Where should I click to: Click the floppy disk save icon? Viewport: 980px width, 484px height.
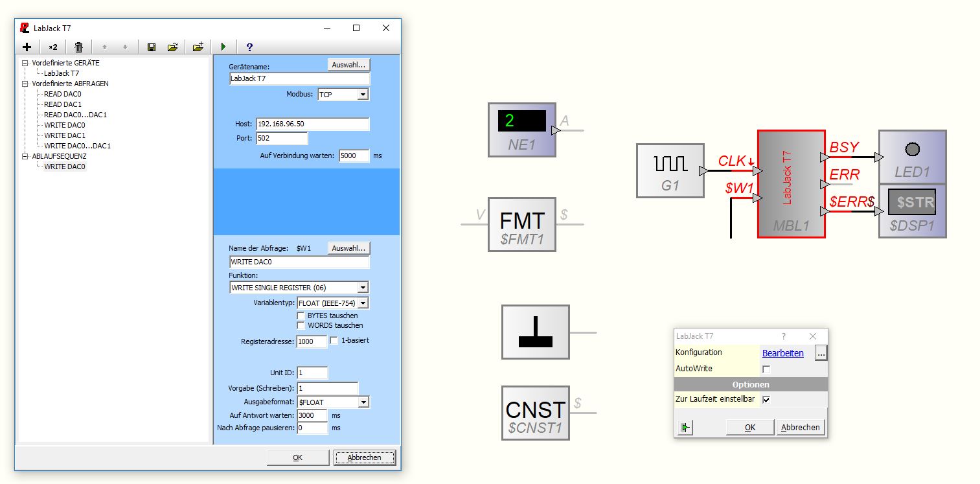tap(152, 47)
